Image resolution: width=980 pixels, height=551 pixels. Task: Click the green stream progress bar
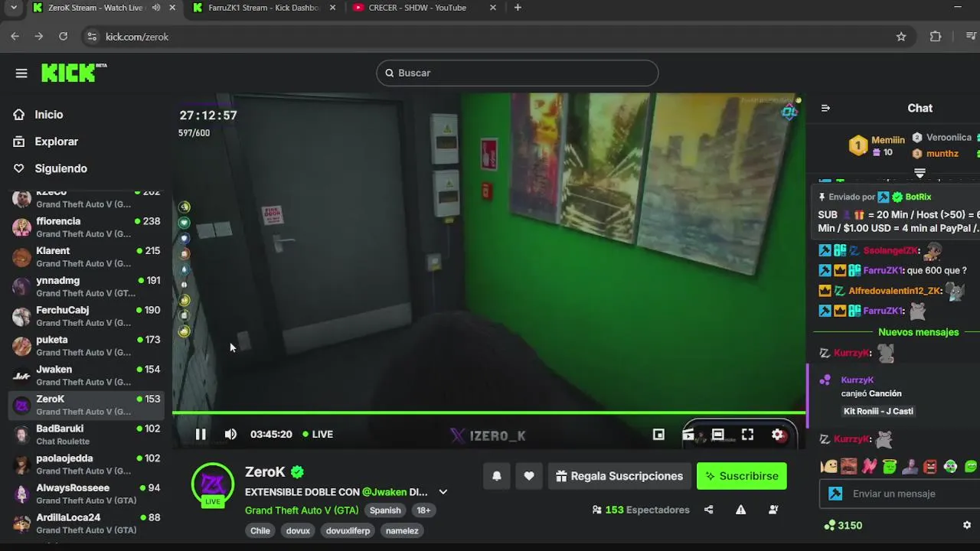point(488,413)
